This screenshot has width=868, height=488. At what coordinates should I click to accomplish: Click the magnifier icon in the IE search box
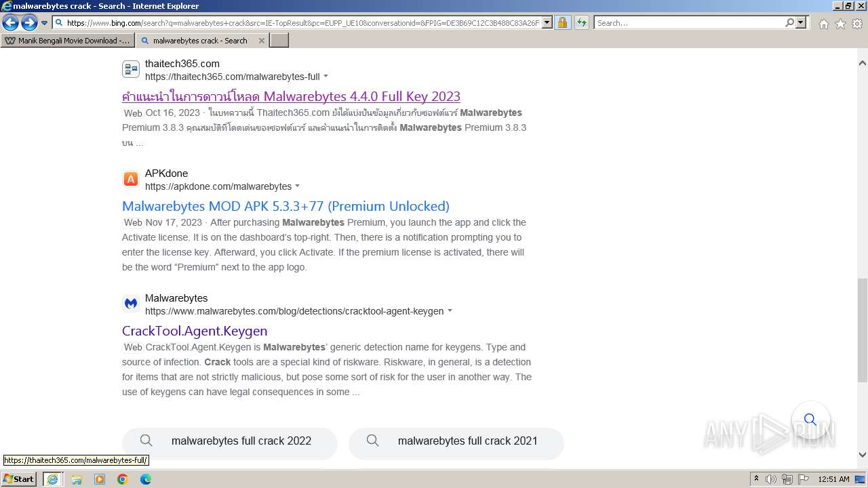tap(789, 23)
